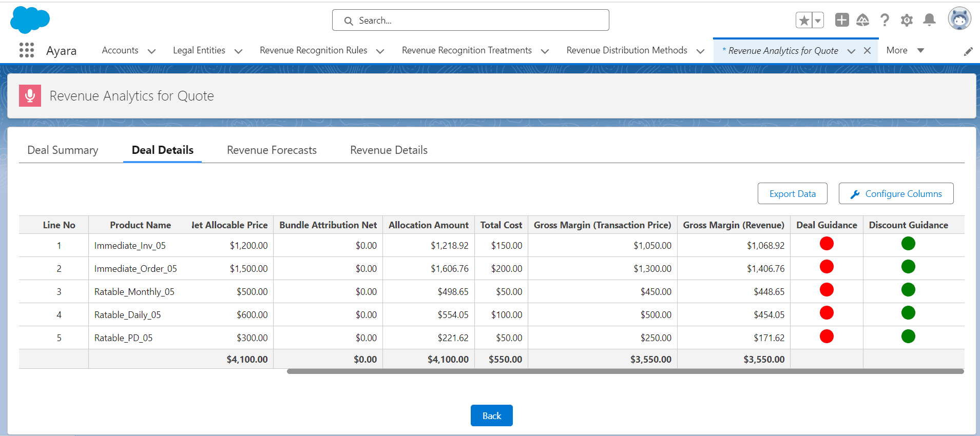Click the Product Name column header
This screenshot has height=436, width=980.
[x=140, y=225]
